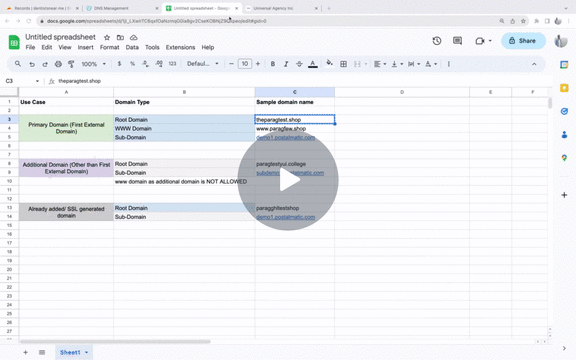Screen dimensions: 576x360
Task: Add a new sheet with plus
Action: click(25, 352)
